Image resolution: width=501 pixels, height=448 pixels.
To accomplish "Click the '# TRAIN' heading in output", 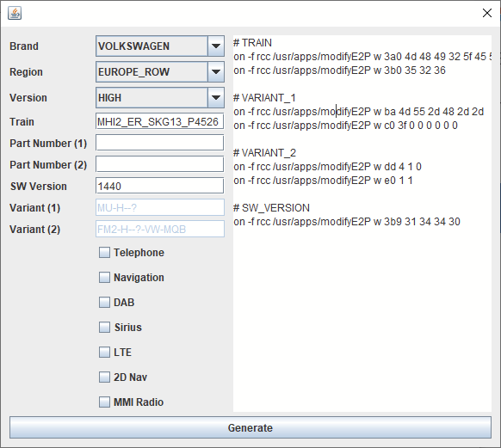I will tap(253, 43).
